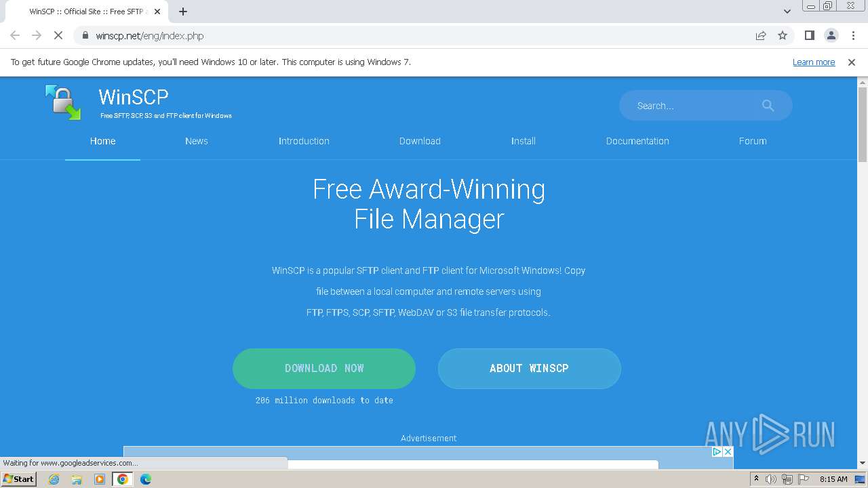The height and width of the screenshot is (488, 868).
Task: Close the advertisement banner
Action: (728, 451)
